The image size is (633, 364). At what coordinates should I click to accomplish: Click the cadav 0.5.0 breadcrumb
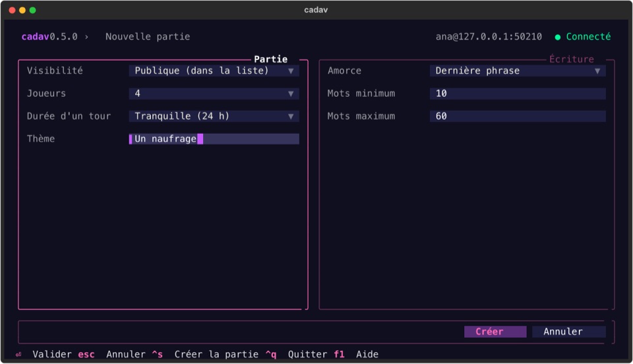49,37
